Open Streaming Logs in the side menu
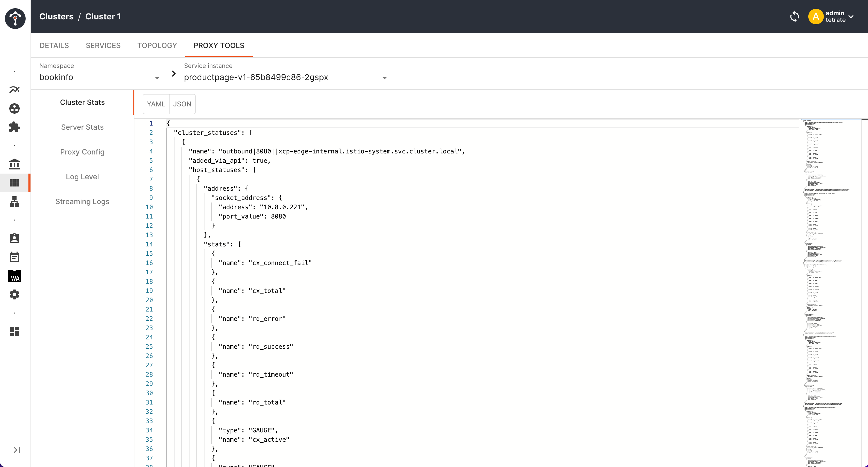 82,201
